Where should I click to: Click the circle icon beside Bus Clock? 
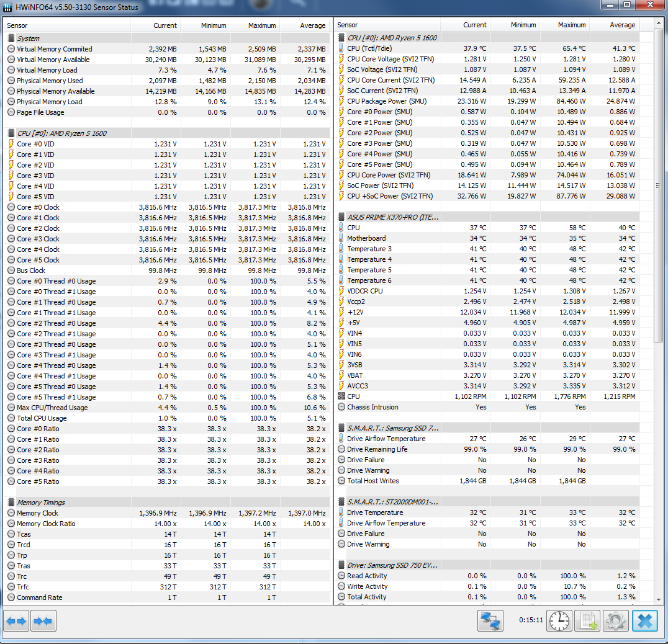11,271
